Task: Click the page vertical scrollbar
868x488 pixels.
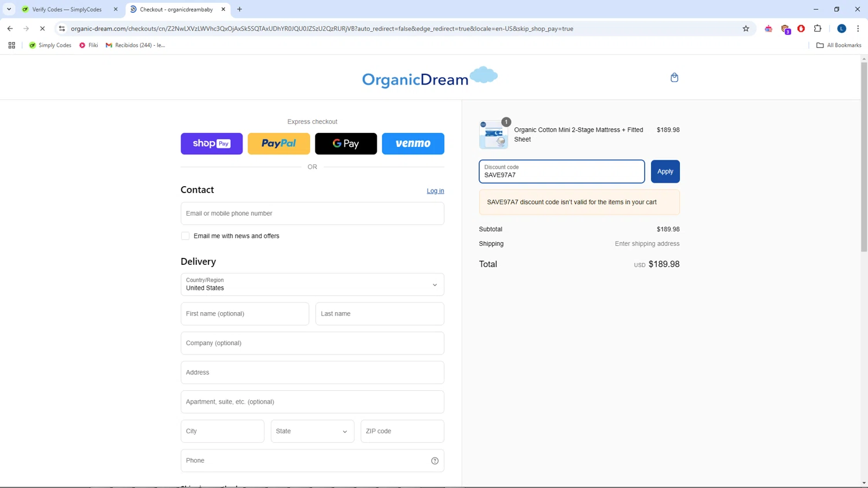Action: (864, 156)
